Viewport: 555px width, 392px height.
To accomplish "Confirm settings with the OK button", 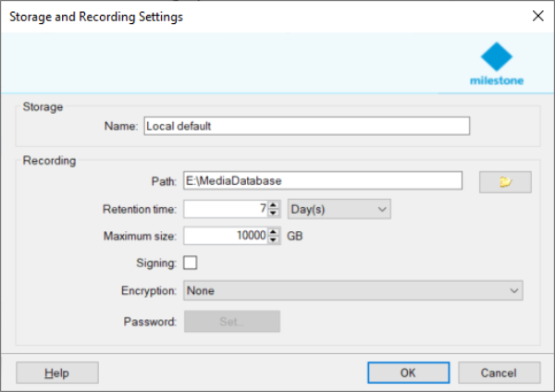I will pyautogui.click(x=409, y=373).
